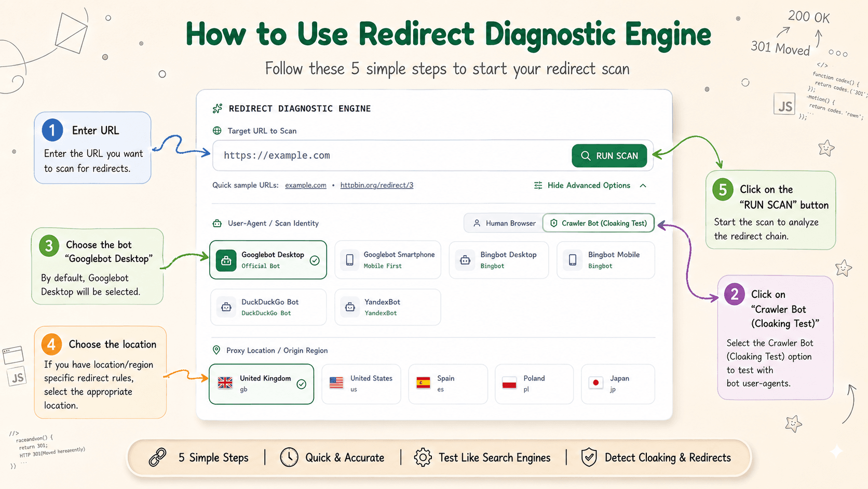Click the Proxy Location pin icon
The width and height of the screenshot is (868, 489).
coord(216,350)
